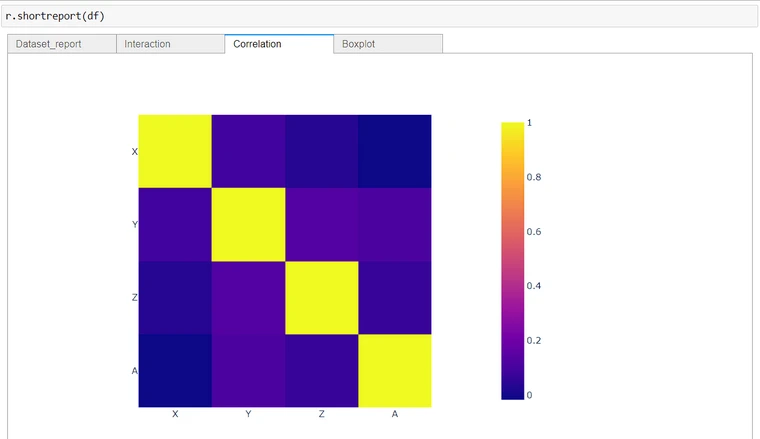Click heatmap cell in row X, column Y
Viewport: 760px width, 439px height.
point(248,151)
